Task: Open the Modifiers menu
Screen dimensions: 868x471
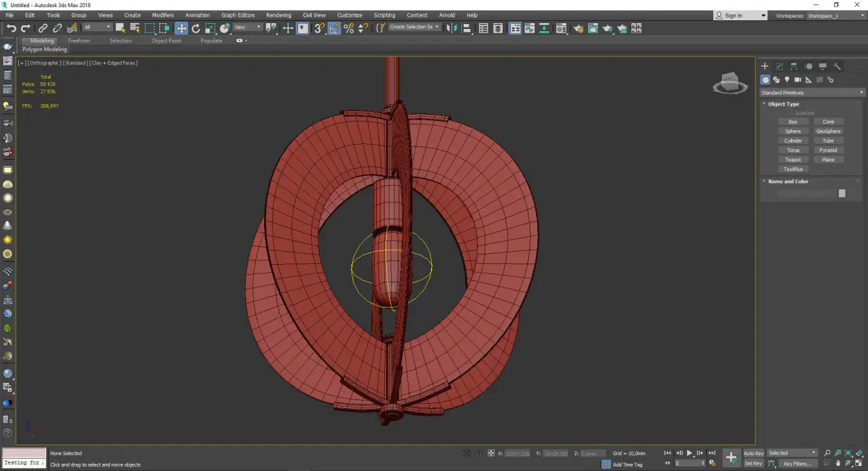Action: pyautogui.click(x=163, y=15)
